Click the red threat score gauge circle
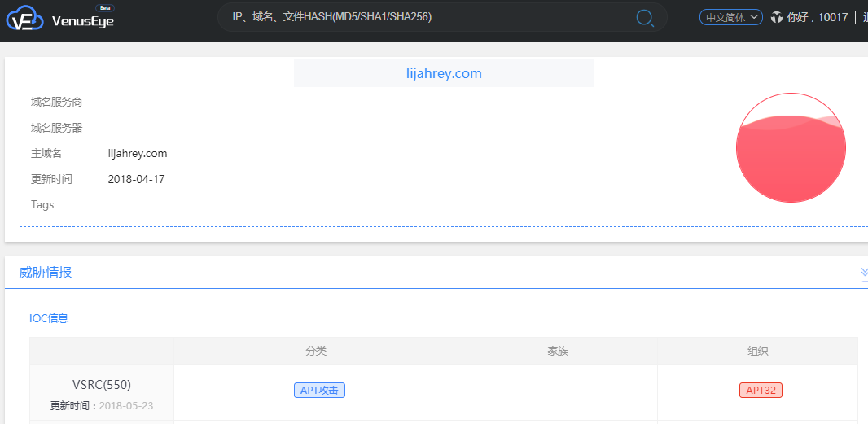Image resolution: width=868 pixels, height=424 pixels. [791, 148]
